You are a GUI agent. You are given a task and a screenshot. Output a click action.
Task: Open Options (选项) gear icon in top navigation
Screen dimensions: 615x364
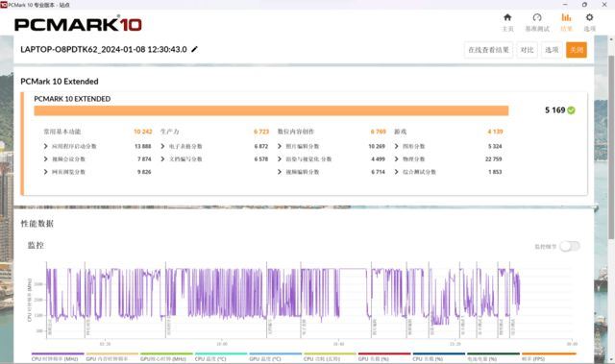(589, 17)
